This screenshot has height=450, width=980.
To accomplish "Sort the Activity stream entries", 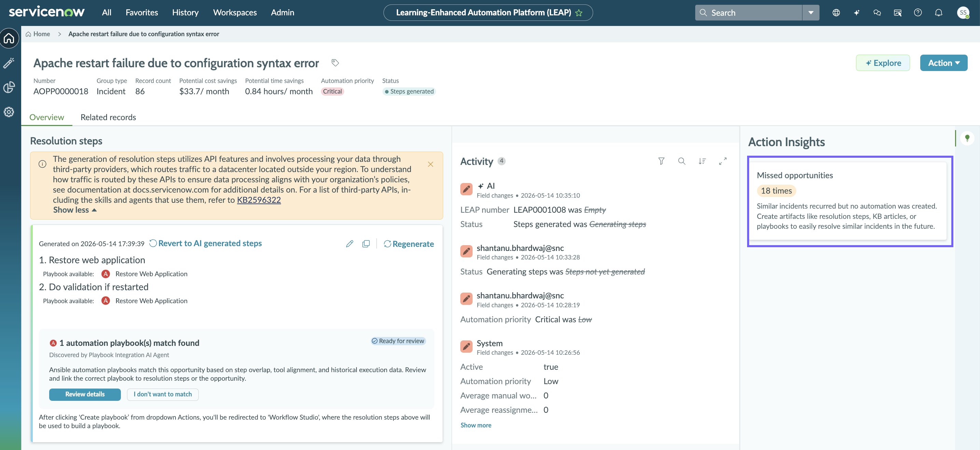I will pos(702,161).
